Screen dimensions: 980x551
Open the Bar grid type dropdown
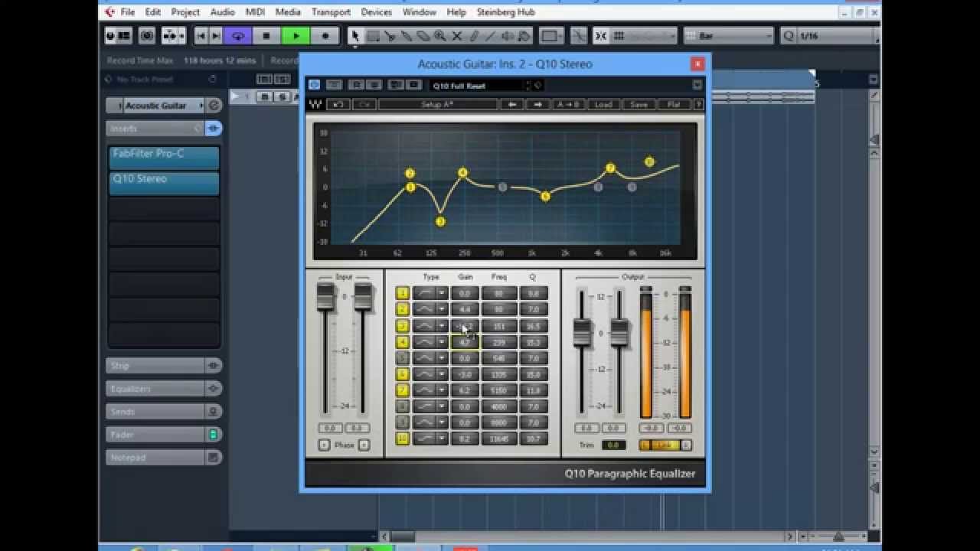click(728, 36)
